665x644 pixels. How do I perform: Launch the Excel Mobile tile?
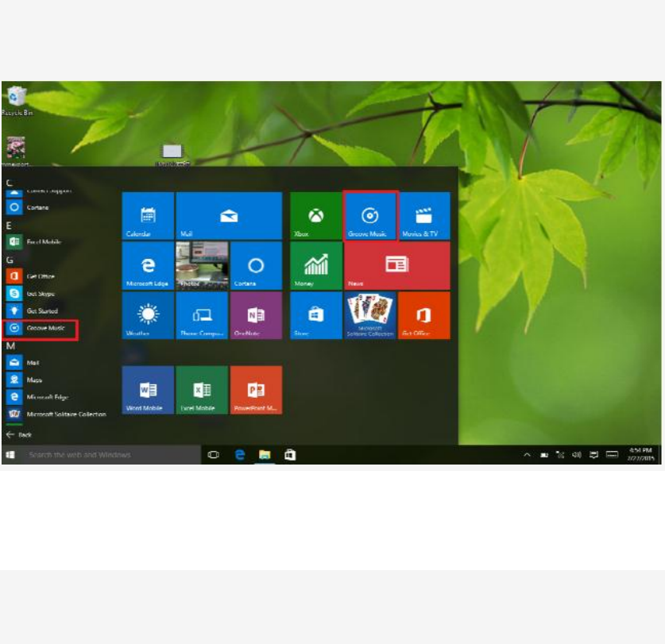coord(202,390)
